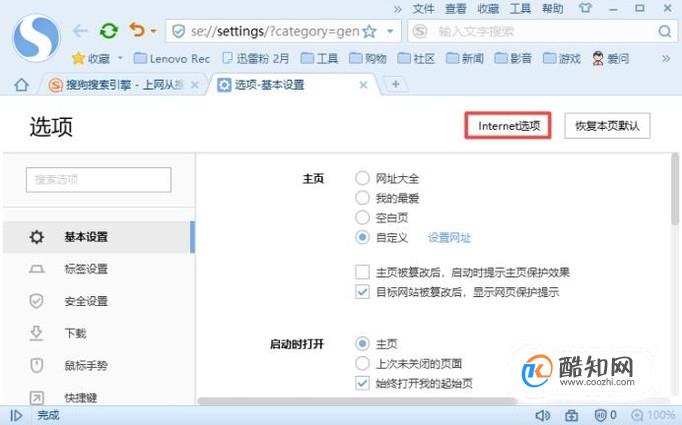682x425 pixels.
Task: Select 空白页 homepage radio button
Action: (x=362, y=218)
